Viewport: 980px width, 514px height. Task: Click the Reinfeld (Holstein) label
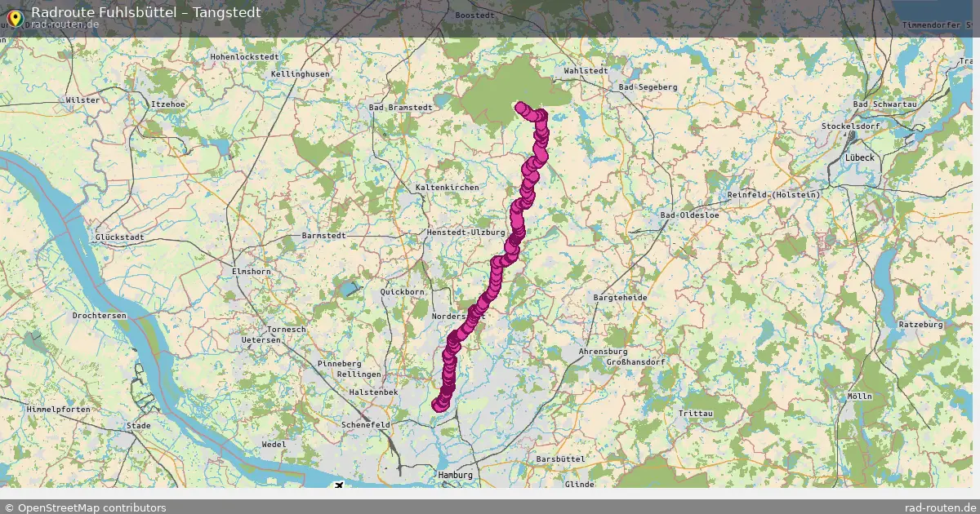click(x=774, y=195)
